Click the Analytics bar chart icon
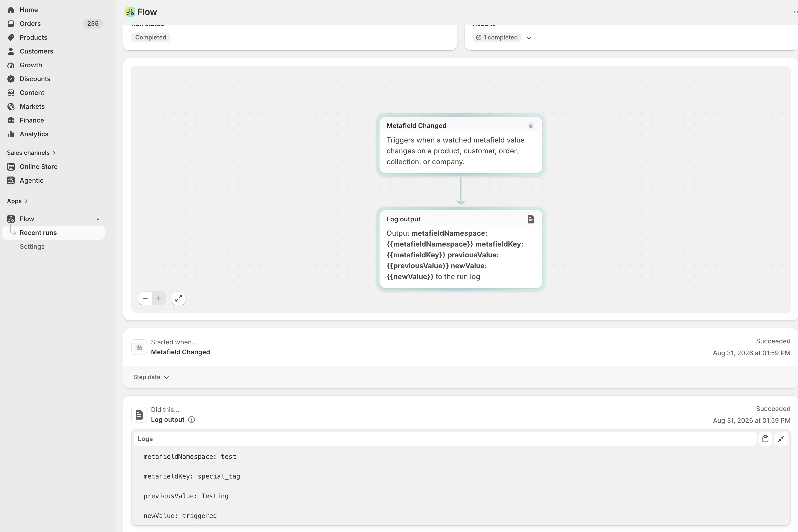798x532 pixels. (x=11, y=134)
